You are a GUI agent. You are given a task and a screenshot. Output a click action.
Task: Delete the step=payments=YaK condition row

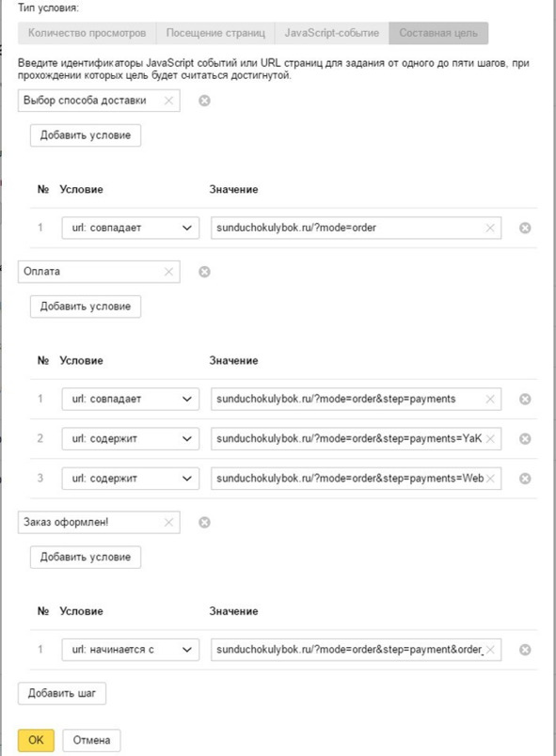[x=525, y=439]
